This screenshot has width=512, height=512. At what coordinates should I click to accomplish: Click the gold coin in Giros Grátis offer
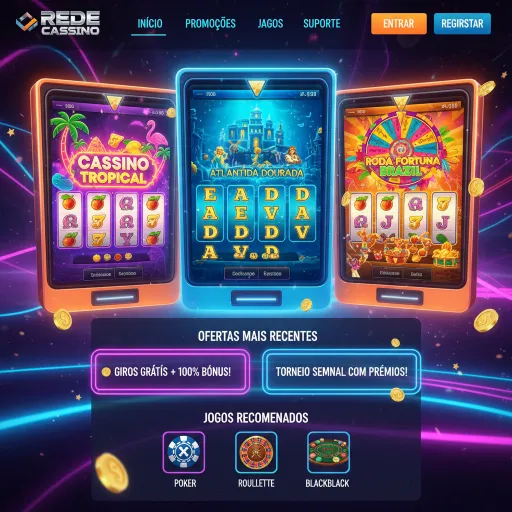pyautogui.click(x=106, y=372)
